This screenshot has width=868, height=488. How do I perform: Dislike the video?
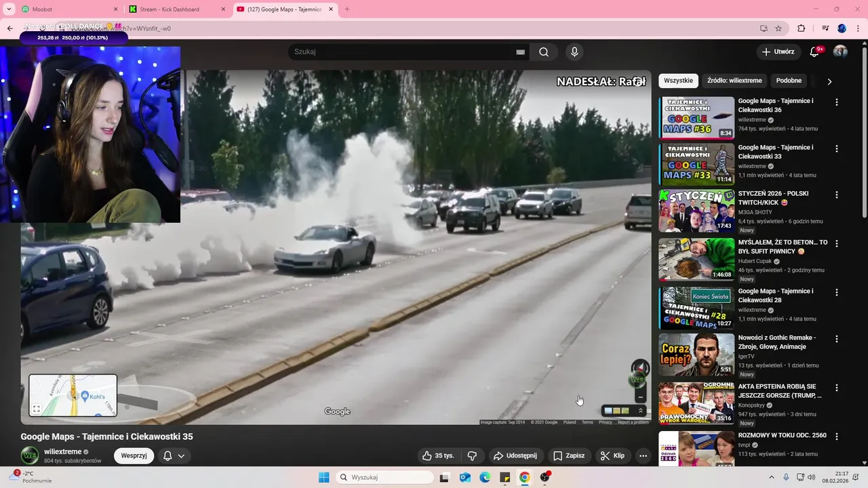coord(472,455)
